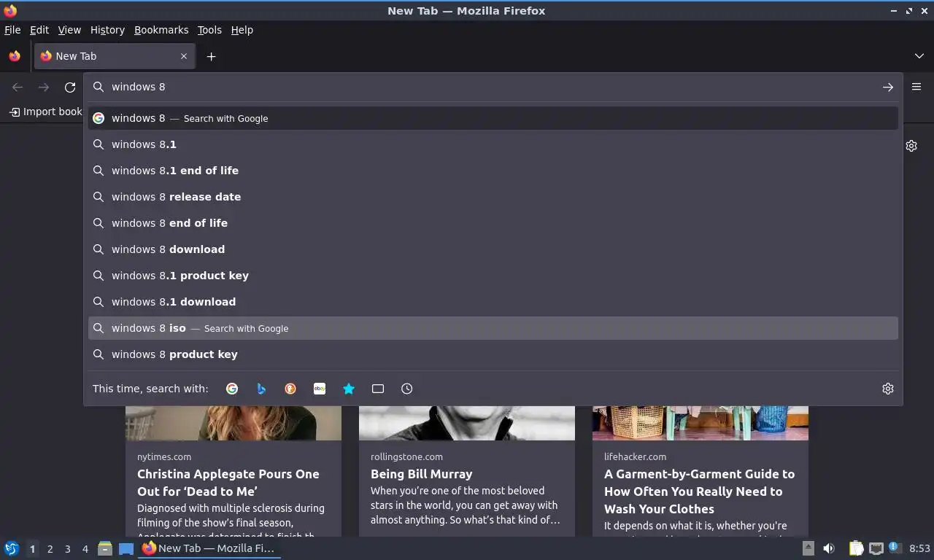Open search settings gear in suggestions panel
Image resolution: width=934 pixels, height=560 pixels.
coord(888,389)
